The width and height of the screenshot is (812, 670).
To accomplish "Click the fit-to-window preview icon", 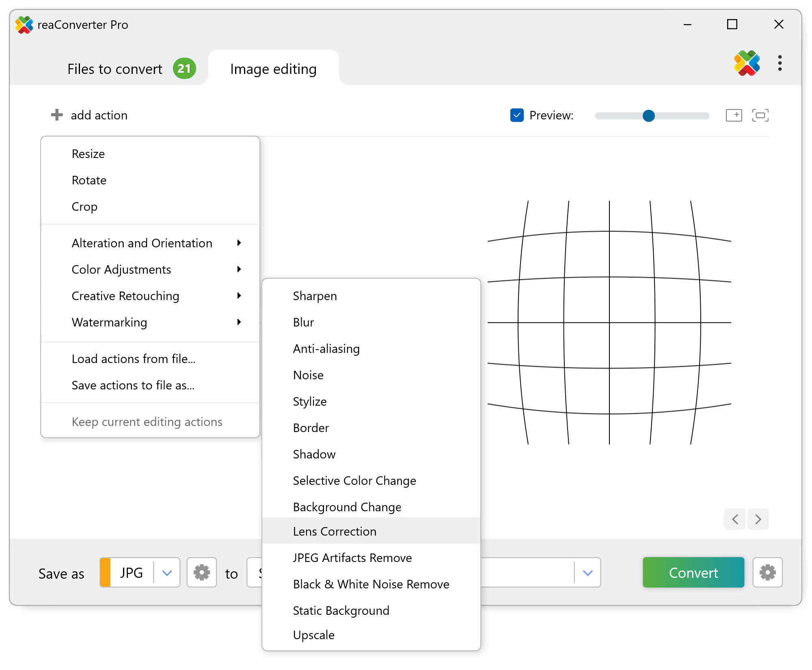I will click(x=760, y=115).
